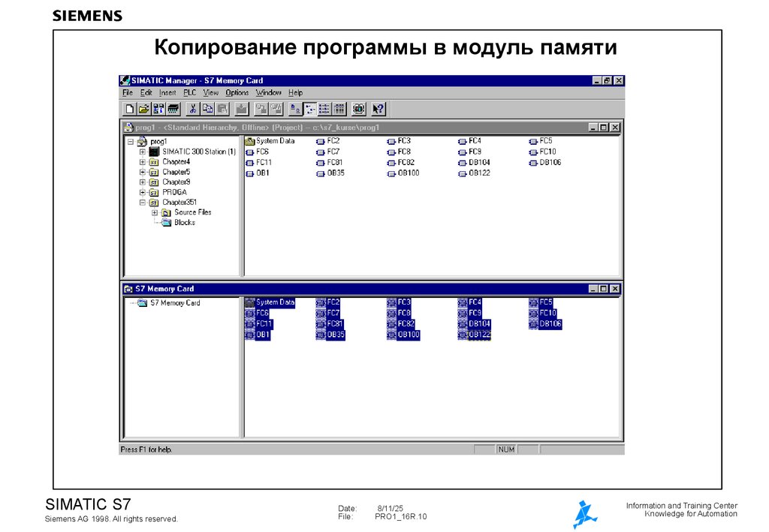
Task: Click the Paste toolbar icon
Action: [222, 109]
